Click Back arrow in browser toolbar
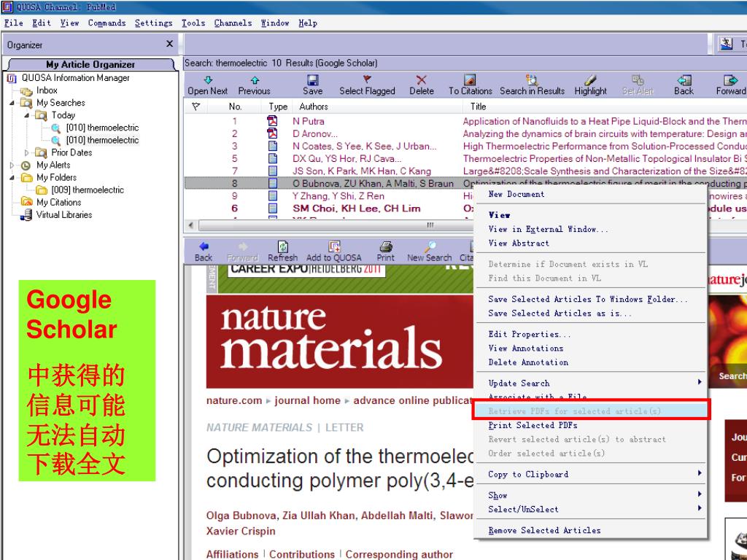 coord(204,246)
